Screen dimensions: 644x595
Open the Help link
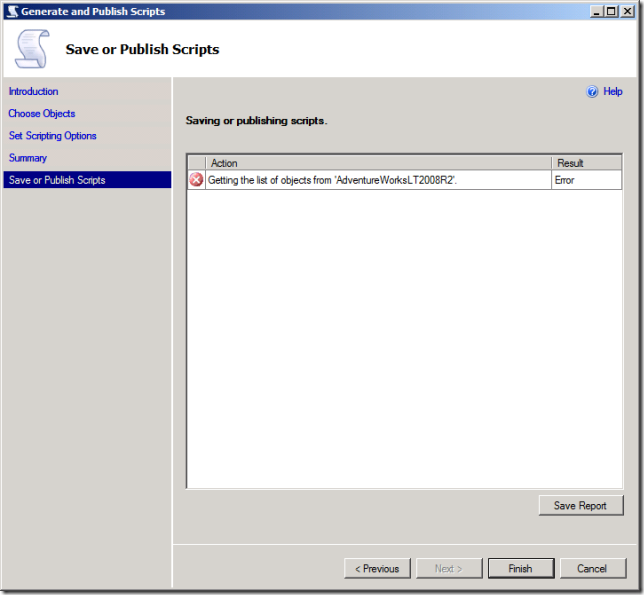(x=612, y=92)
